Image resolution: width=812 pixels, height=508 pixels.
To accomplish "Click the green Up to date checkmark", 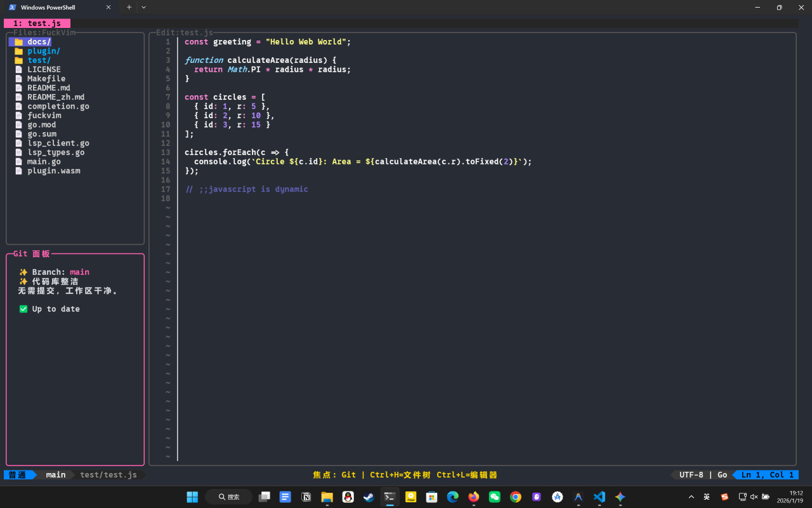I will pos(23,309).
